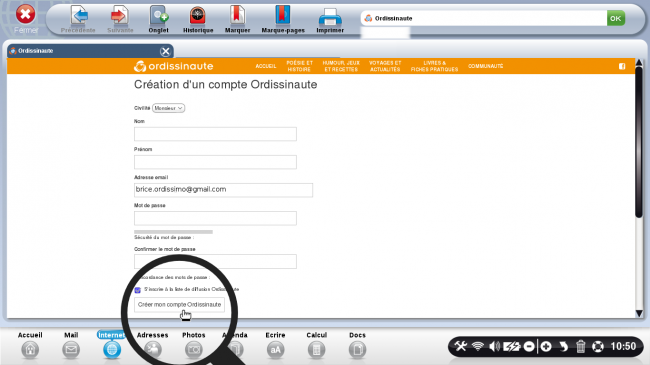
Task: Click the Mot de passe field
Action: coord(215,218)
